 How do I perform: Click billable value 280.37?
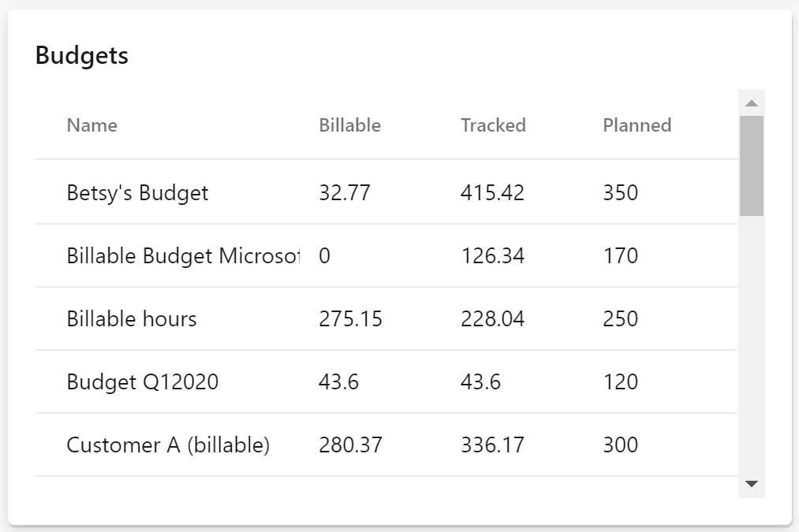[x=350, y=445]
